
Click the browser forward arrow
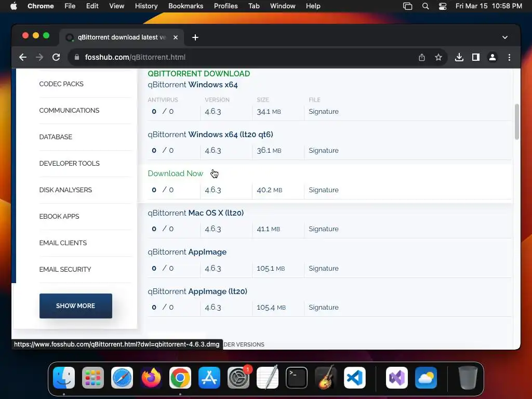pos(39,57)
